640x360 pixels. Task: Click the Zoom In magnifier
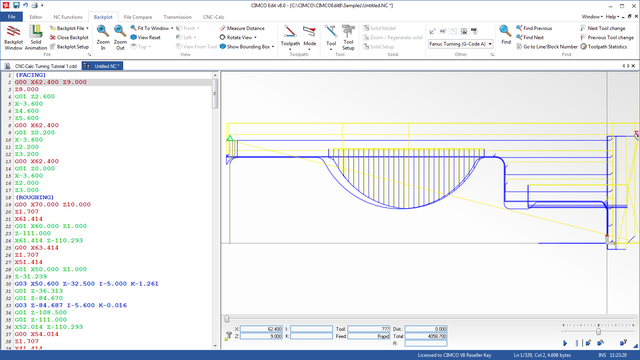pyautogui.click(x=103, y=37)
